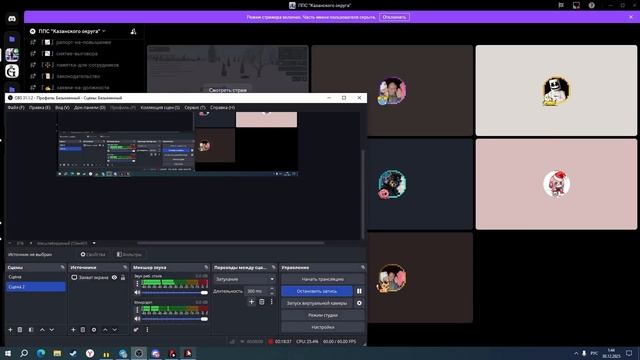The image size is (640, 360).
Task: Undock the Scenes panel with its corner icon
Action: click(62, 267)
